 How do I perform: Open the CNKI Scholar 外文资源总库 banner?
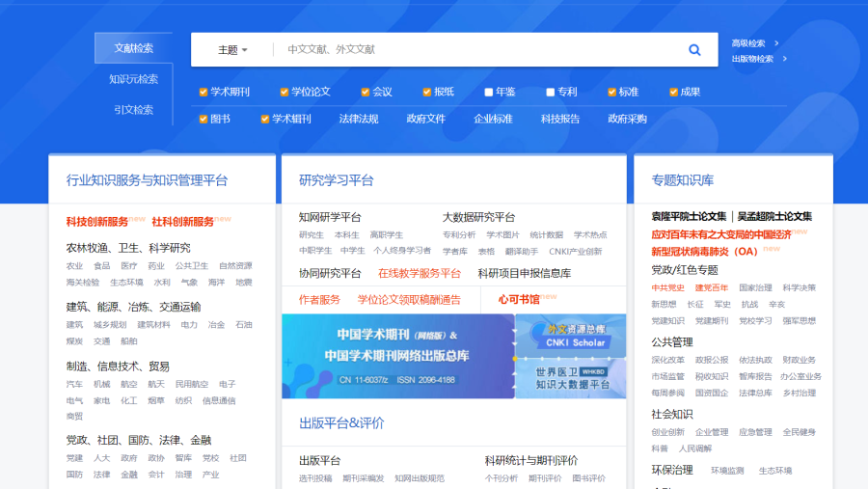coord(571,335)
